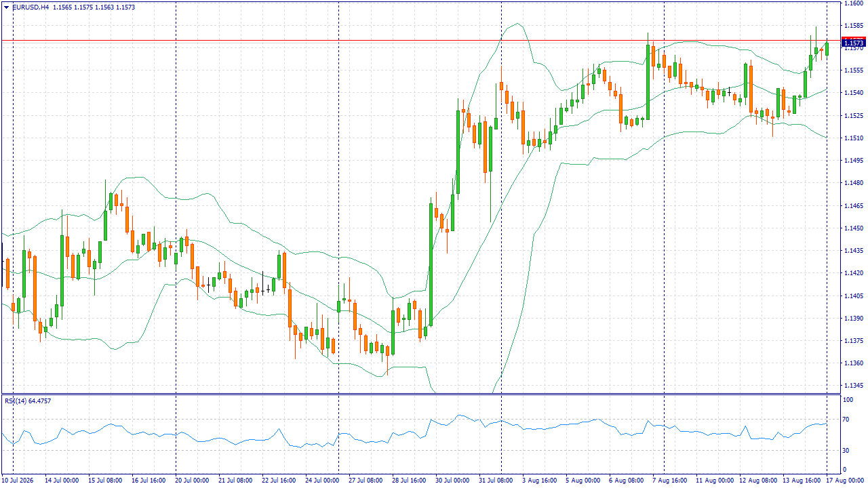Viewport: 868px width, 488px height.
Task: Click the 6 Aug 08:00 time label
Action: 626,481
